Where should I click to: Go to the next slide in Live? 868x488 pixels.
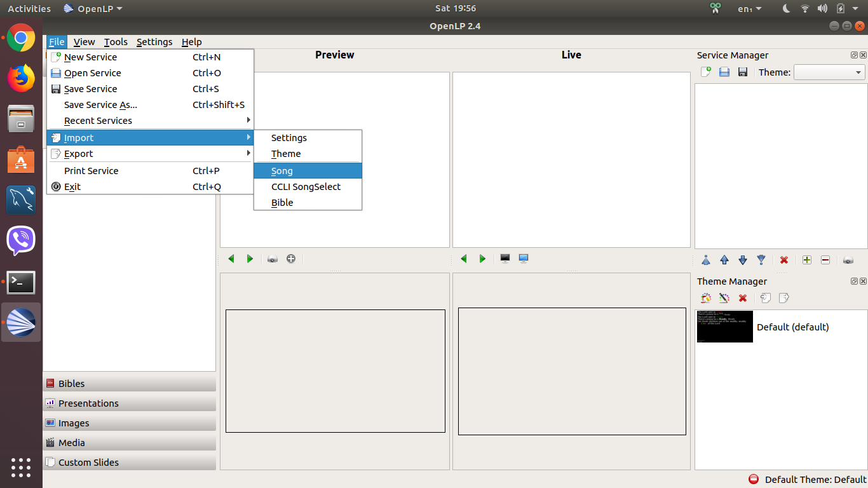(482, 259)
